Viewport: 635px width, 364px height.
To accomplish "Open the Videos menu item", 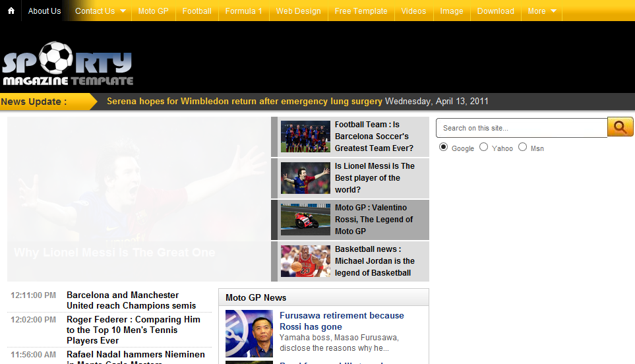I will coord(413,11).
